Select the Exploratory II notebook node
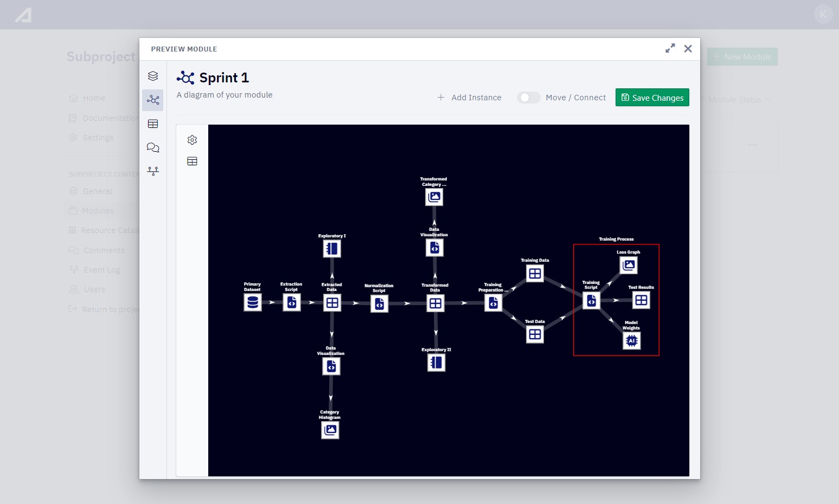This screenshot has width=839, height=504. 436,362
